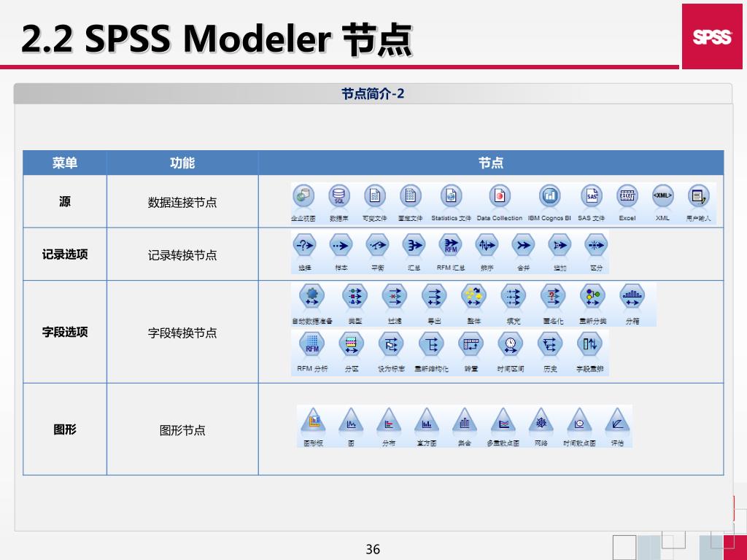The width and height of the screenshot is (747, 560).
Task: Click the 填充 filler node icon
Action: tap(514, 296)
